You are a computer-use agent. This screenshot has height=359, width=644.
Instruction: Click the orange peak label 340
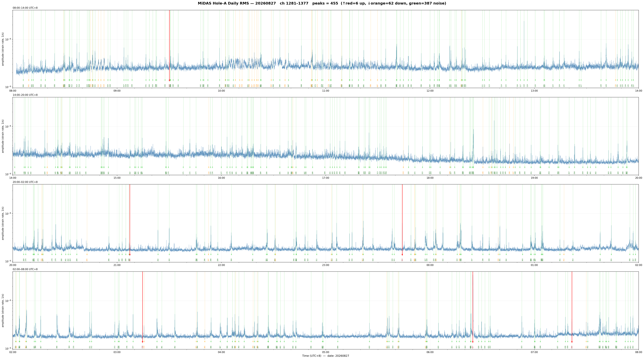tap(498, 260)
